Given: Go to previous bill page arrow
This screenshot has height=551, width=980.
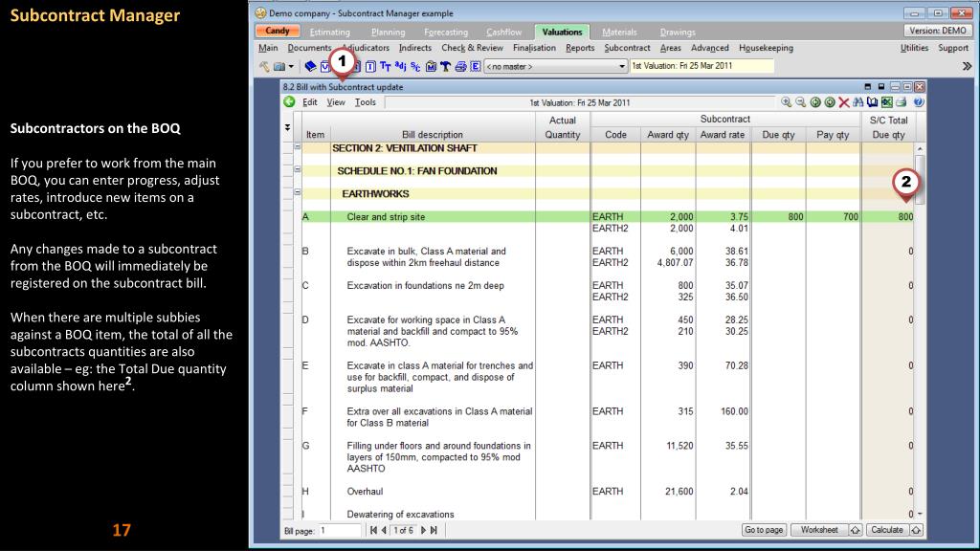Looking at the screenshot, I should [x=384, y=530].
